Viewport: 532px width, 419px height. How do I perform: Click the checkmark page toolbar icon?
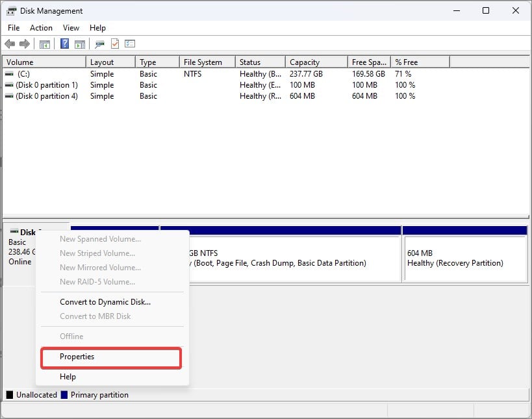115,44
